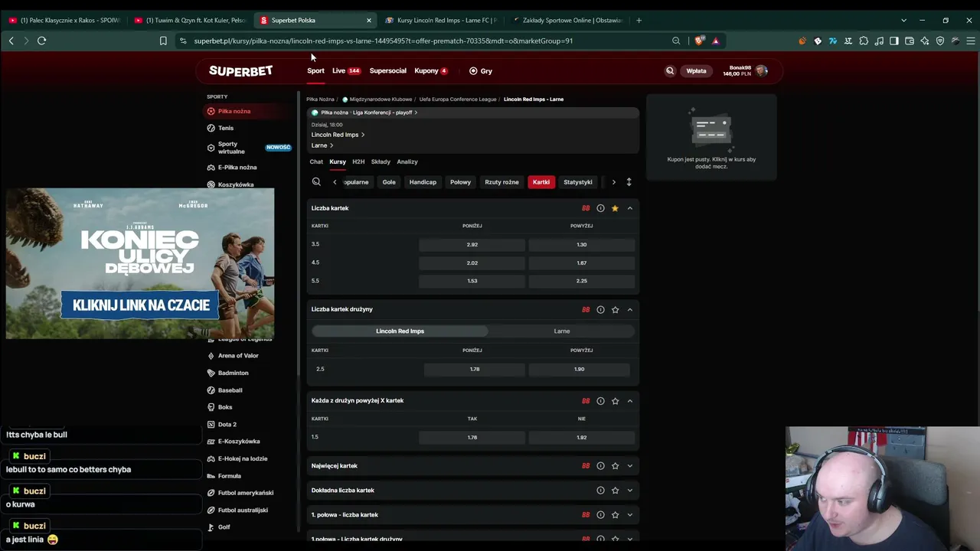Expand the Dokładna liczba kartek market
The width and height of the screenshot is (980, 551).
coord(630,491)
